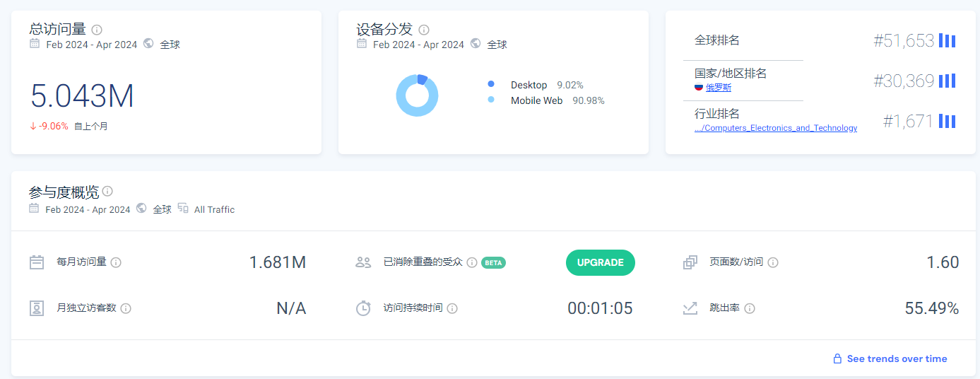Click info icon beside 跳出率
The height and width of the screenshot is (379, 980).
point(750,308)
